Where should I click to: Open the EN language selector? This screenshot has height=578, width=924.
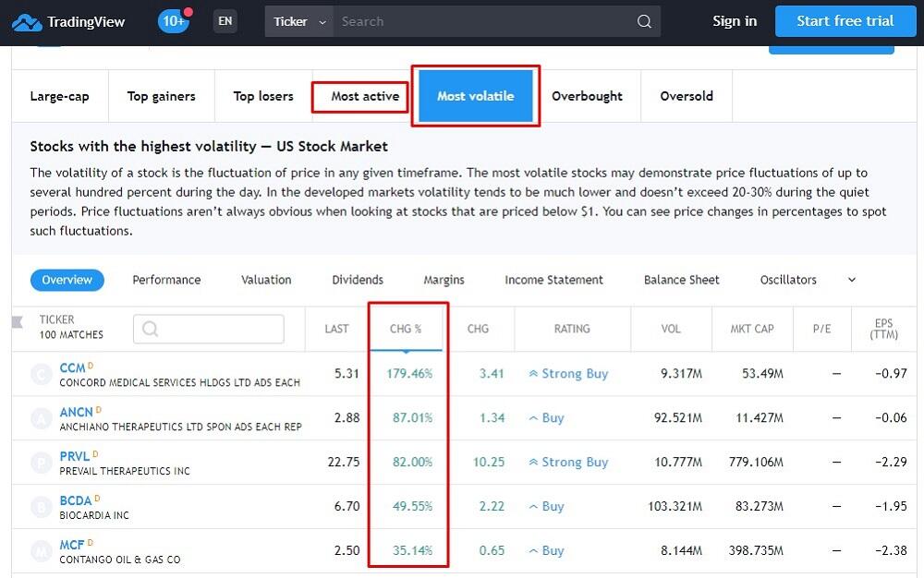[x=225, y=21]
